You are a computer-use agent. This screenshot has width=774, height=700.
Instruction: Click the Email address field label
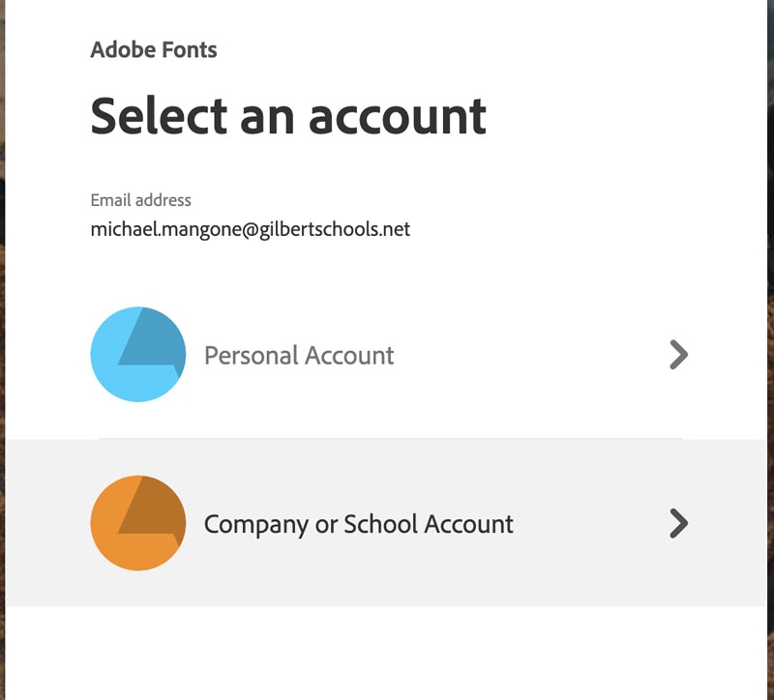[x=140, y=200]
